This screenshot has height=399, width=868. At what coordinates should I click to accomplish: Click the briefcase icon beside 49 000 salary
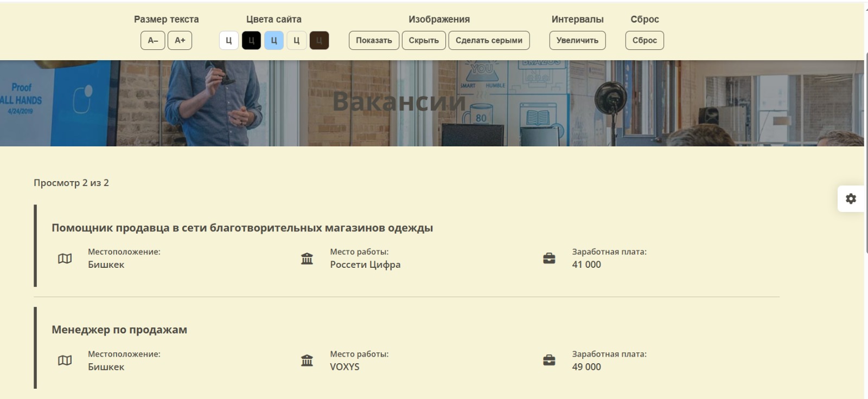pos(549,361)
